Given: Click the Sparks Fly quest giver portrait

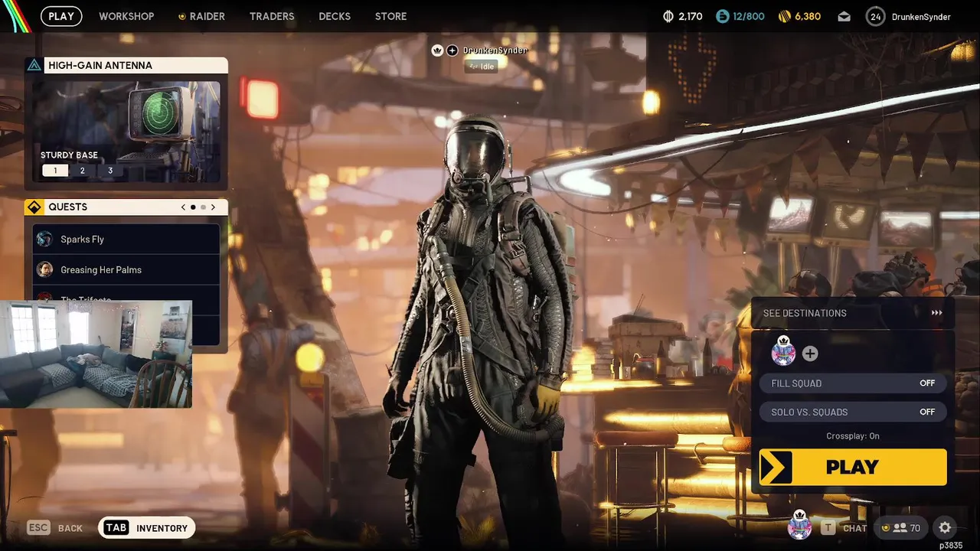Looking at the screenshot, I should click(44, 239).
